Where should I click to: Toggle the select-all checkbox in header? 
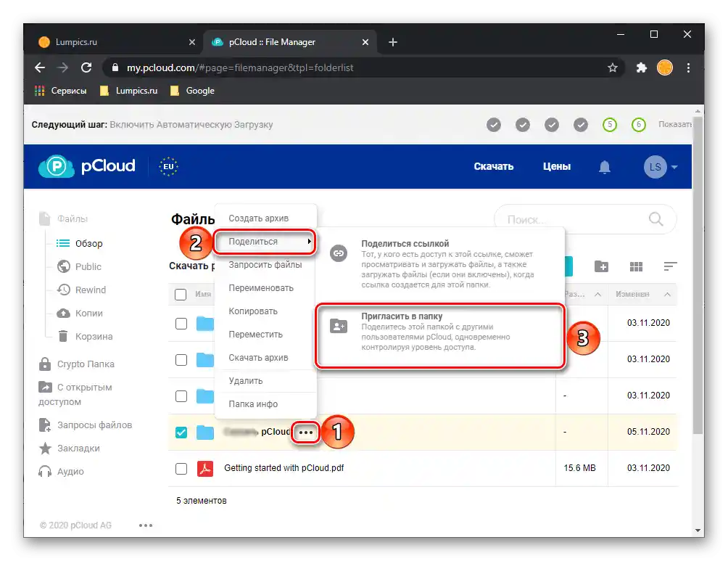pos(181,294)
